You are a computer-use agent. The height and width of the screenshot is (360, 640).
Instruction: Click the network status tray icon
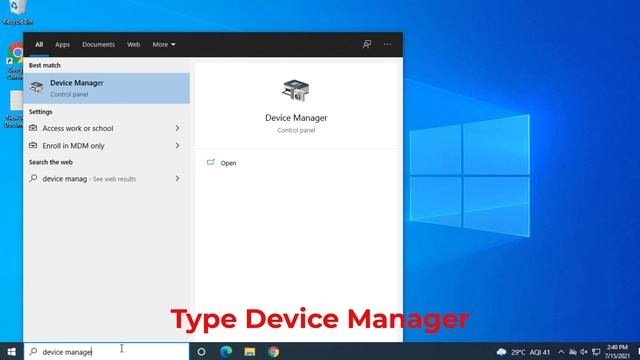point(573,352)
